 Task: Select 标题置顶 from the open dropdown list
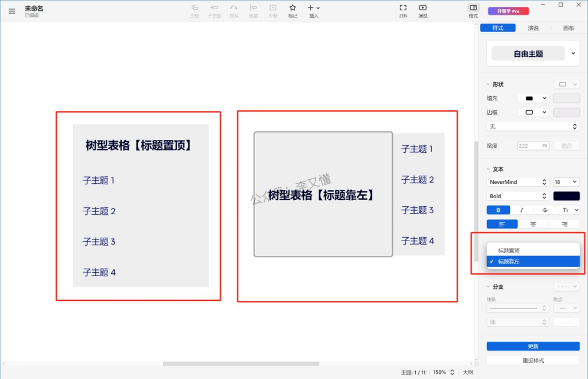coord(509,251)
